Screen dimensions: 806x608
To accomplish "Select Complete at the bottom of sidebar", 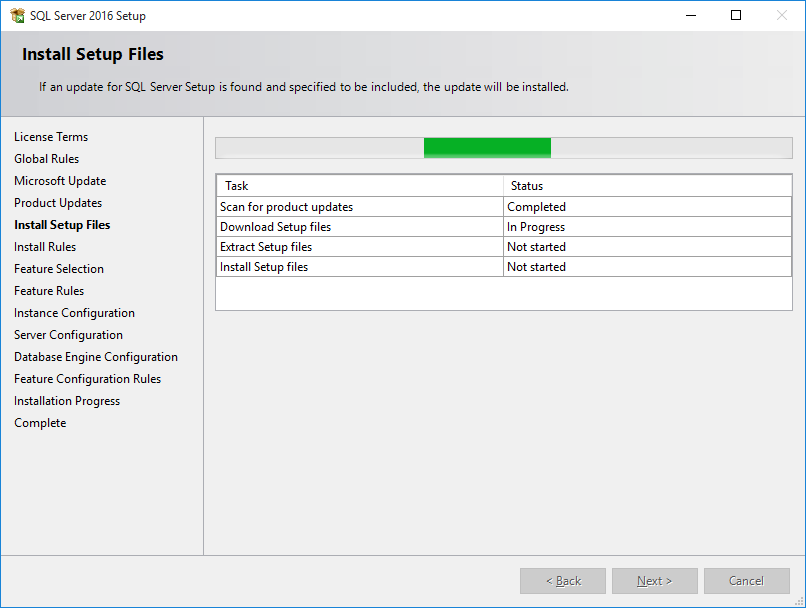I will pos(40,422).
